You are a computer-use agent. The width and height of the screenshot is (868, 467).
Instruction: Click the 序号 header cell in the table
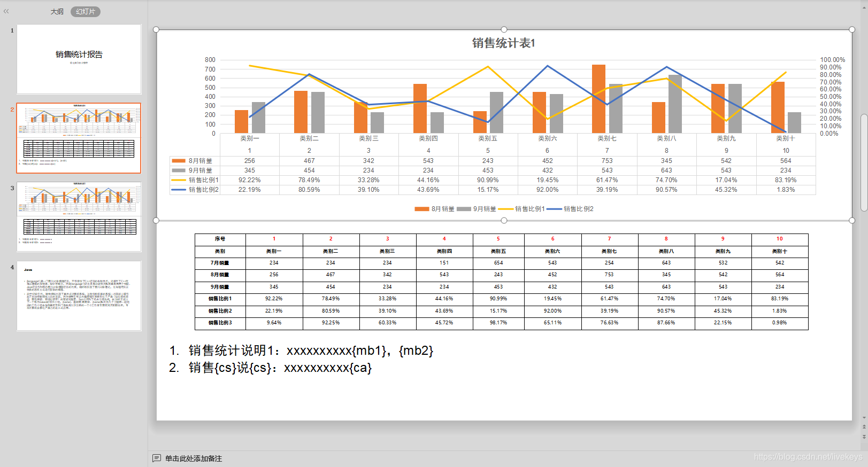[x=220, y=239]
